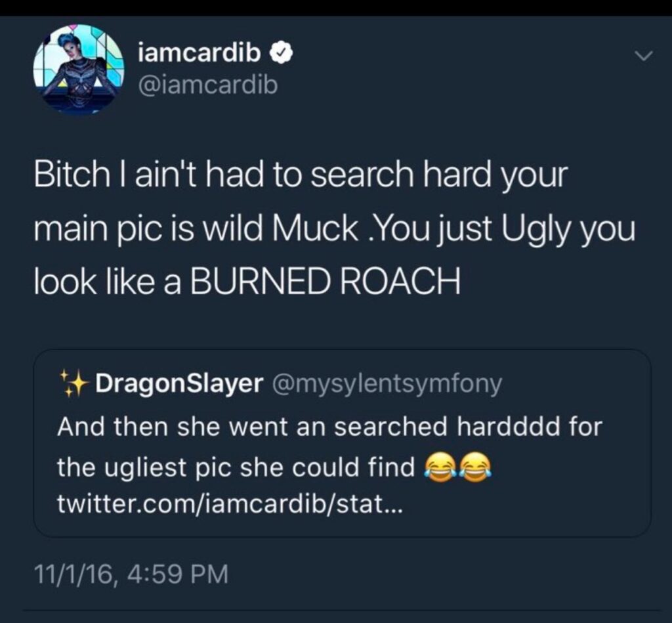Viewport: 672px width, 623px height.
Task: Click the "look like a BURNED ROACH" line
Action: click(247, 282)
